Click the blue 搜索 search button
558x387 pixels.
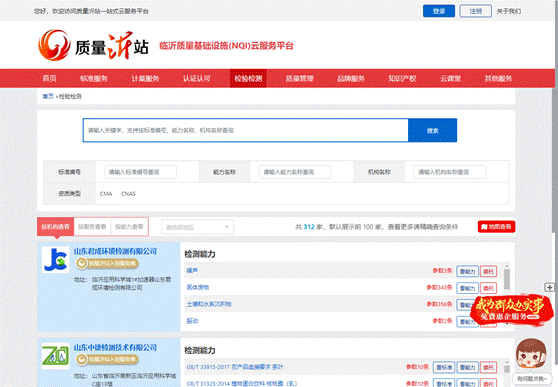[432, 131]
